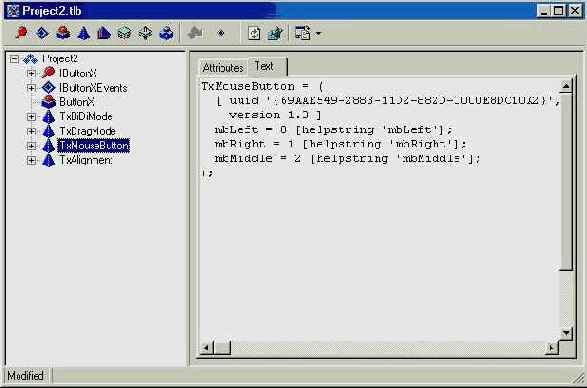587x388 pixels.
Task: Click the Refresh implementation toolbar icon
Action: [254, 33]
